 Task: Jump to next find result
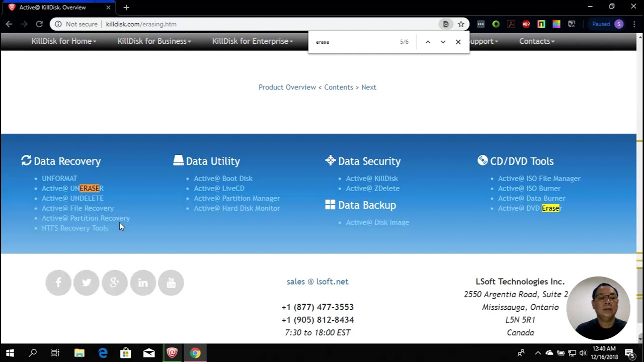click(443, 42)
